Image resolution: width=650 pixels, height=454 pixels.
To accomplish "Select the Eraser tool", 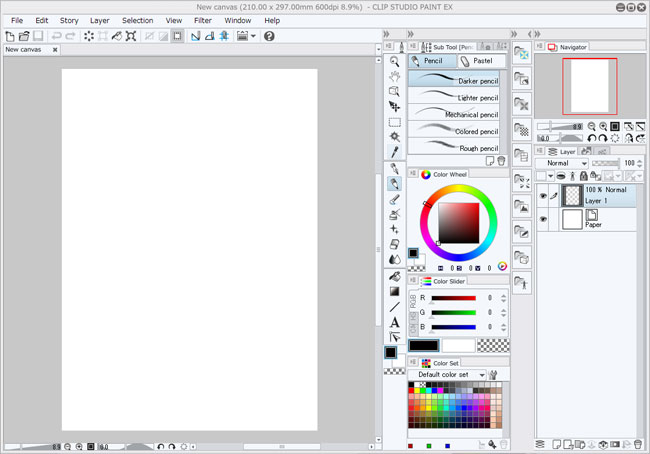I will (395, 244).
